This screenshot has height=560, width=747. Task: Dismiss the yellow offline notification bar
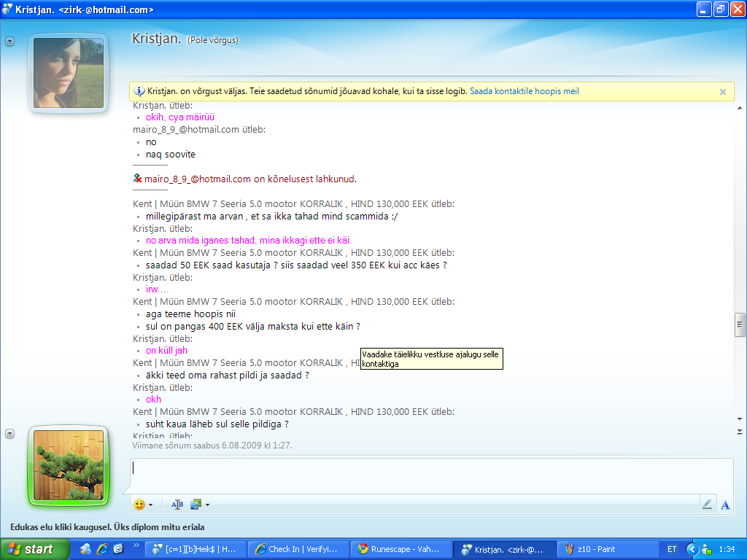[722, 92]
